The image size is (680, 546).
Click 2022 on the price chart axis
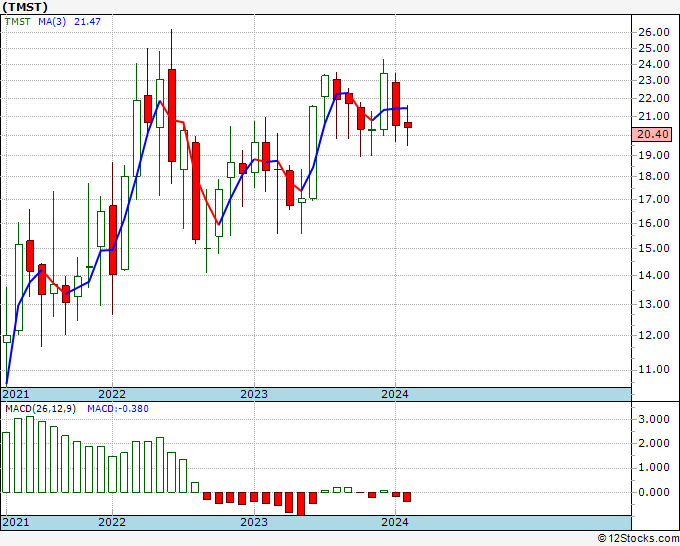[112, 394]
